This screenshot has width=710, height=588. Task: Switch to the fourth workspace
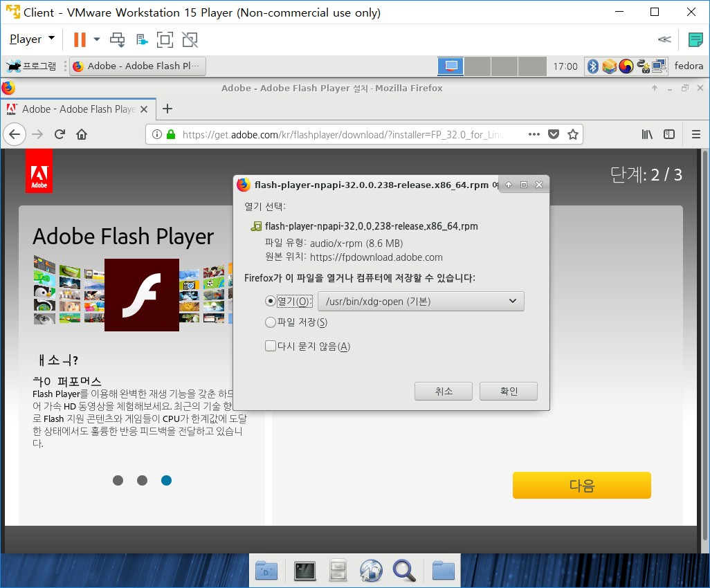[x=533, y=66]
